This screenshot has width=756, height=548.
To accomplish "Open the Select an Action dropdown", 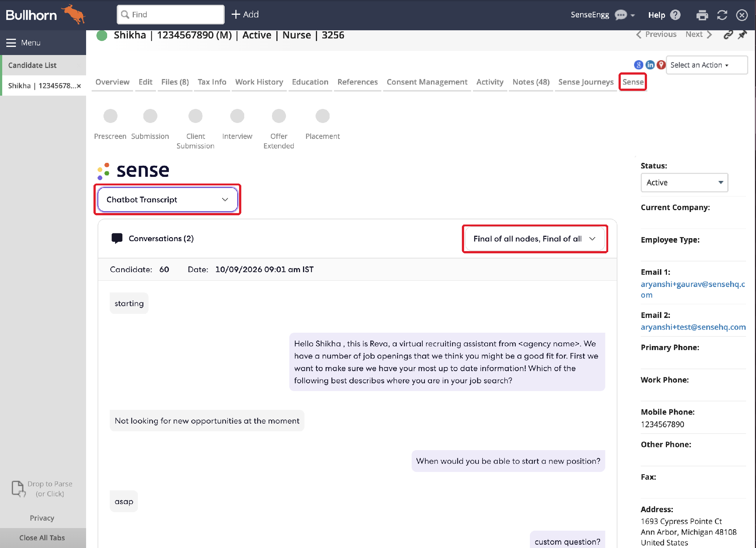I will [x=707, y=65].
